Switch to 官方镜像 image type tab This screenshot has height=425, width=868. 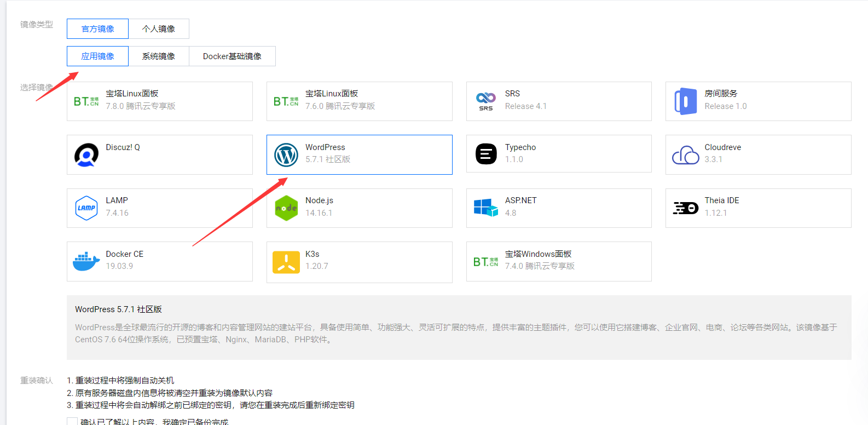[x=97, y=29]
